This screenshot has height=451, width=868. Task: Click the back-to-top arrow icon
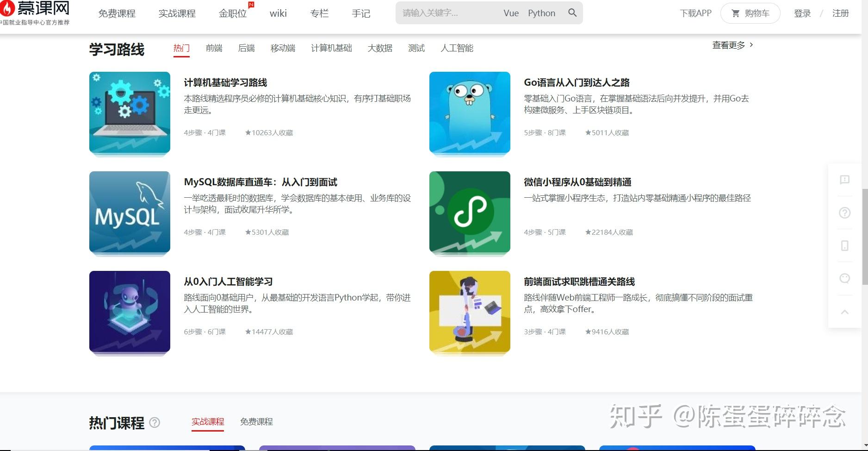pos(844,312)
